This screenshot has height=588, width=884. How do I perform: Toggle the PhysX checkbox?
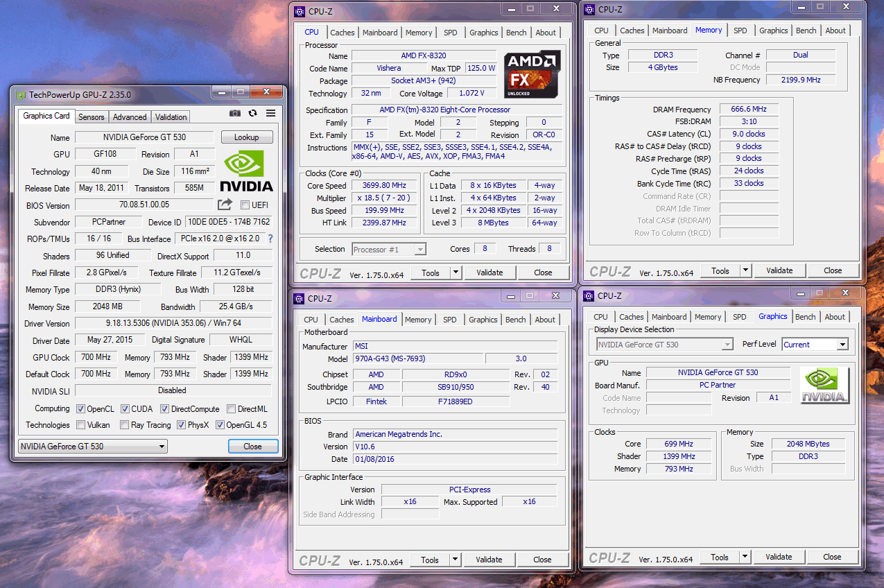pyautogui.click(x=182, y=425)
